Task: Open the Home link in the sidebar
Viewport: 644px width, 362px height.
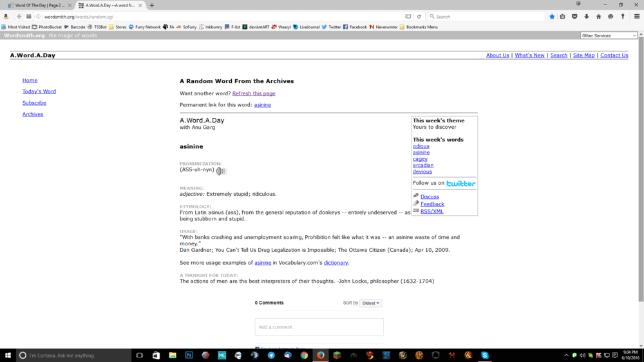Action: (30, 81)
